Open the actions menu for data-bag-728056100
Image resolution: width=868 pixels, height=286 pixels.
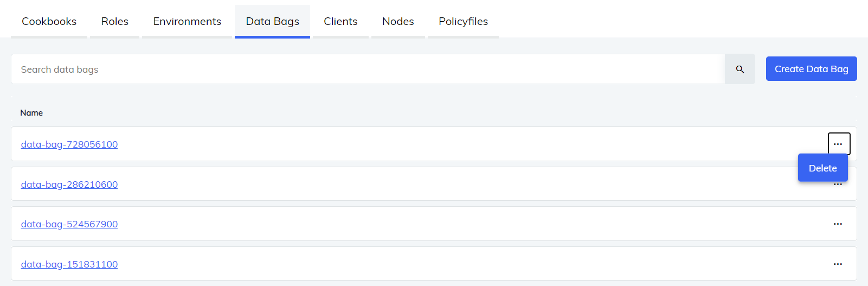pyautogui.click(x=838, y=144)
